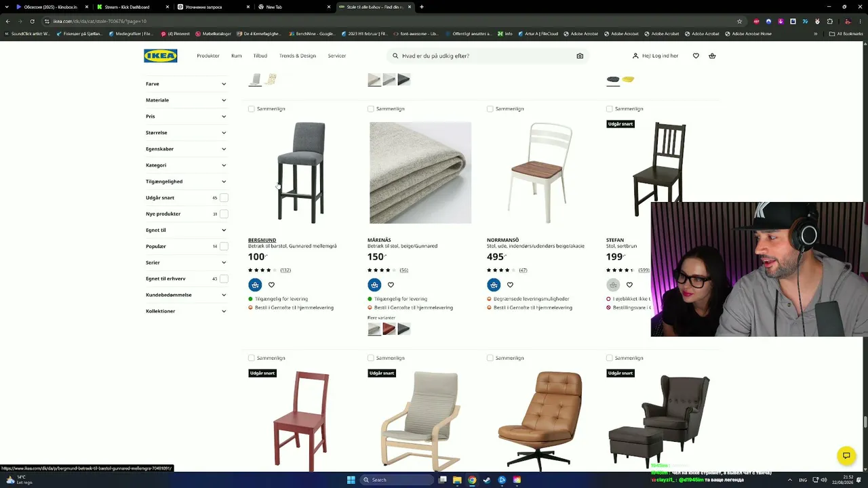Expand the Tilgængelighed filter

tap(186, 182)
